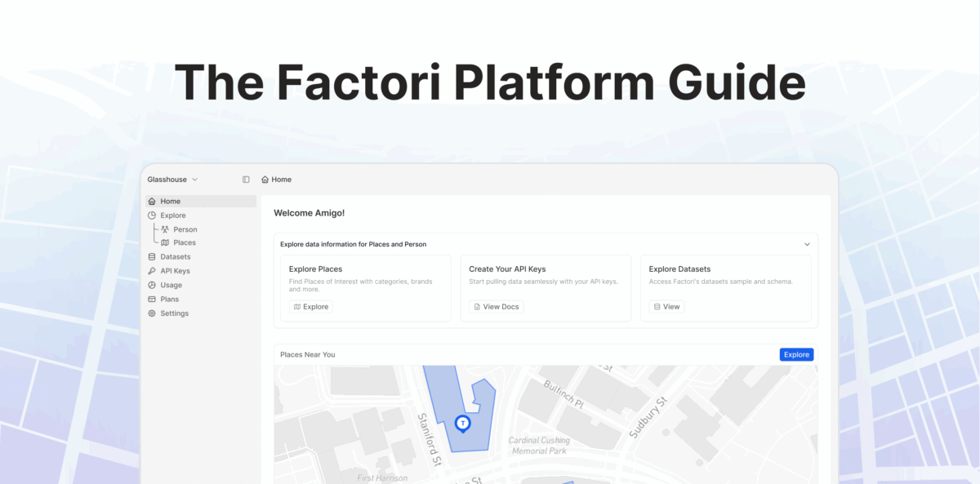Screen dimensions: 980x484
Task: Open Settings via the gear icon
Action: (153, 313)
